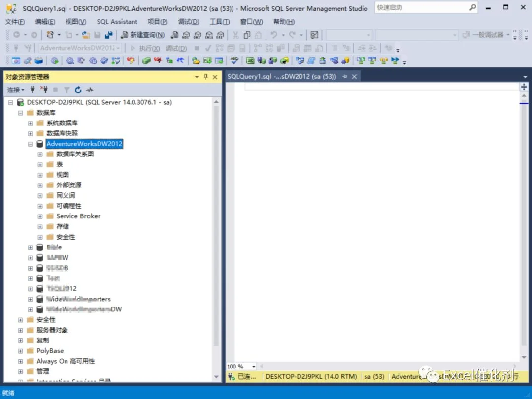Open the 工具(T) menu
532x399 pixels.
click(220, 22)
